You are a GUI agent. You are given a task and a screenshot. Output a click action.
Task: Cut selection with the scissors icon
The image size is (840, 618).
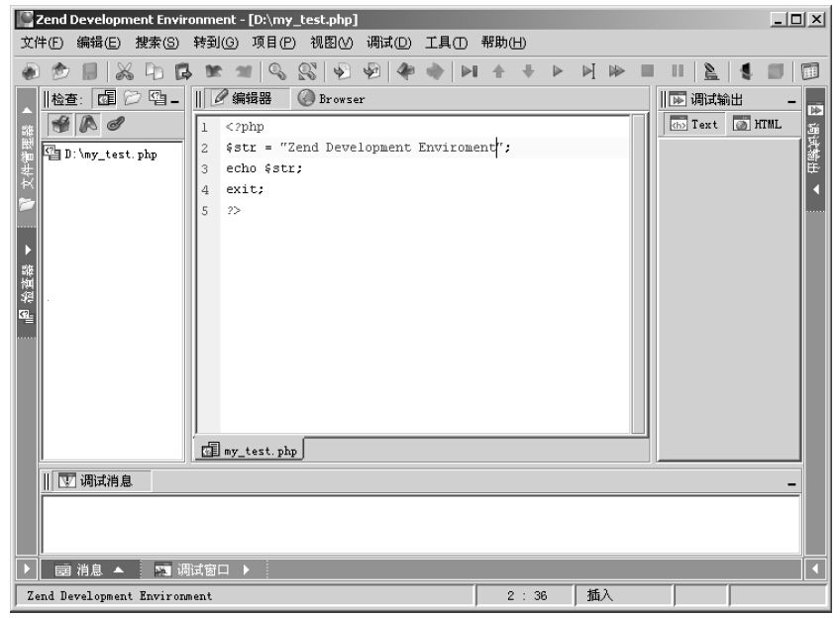124,71
